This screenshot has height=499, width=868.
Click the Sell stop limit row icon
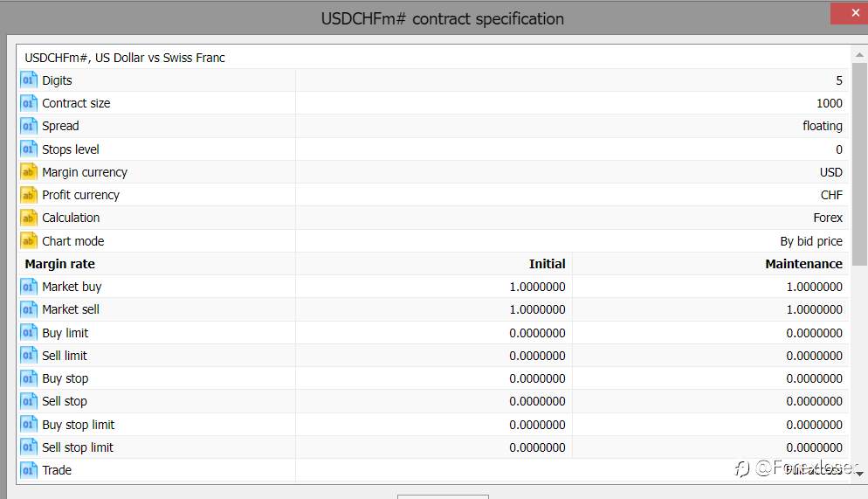[x=29, y=447]
